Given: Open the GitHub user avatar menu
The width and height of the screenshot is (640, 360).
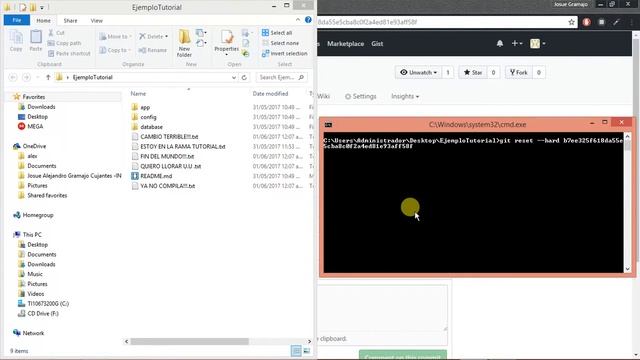Looking at the screenshot, I should 538,43.
